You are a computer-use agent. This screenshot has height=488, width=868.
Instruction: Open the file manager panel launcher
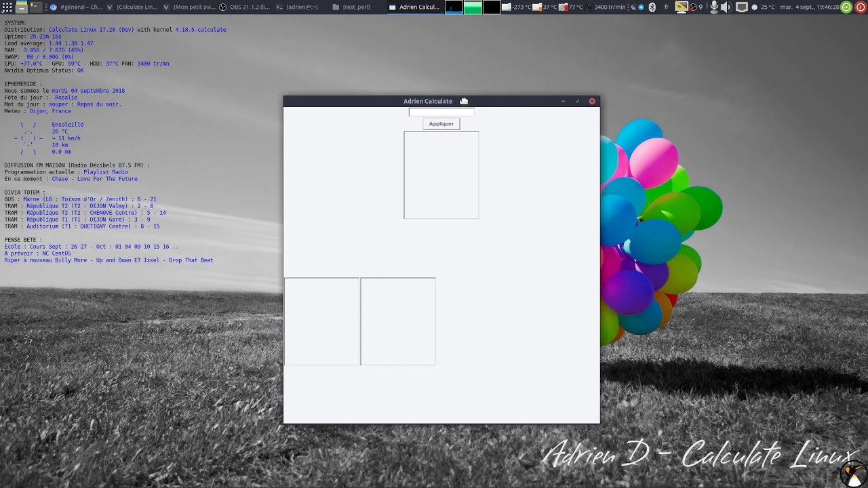pos(22,7)
